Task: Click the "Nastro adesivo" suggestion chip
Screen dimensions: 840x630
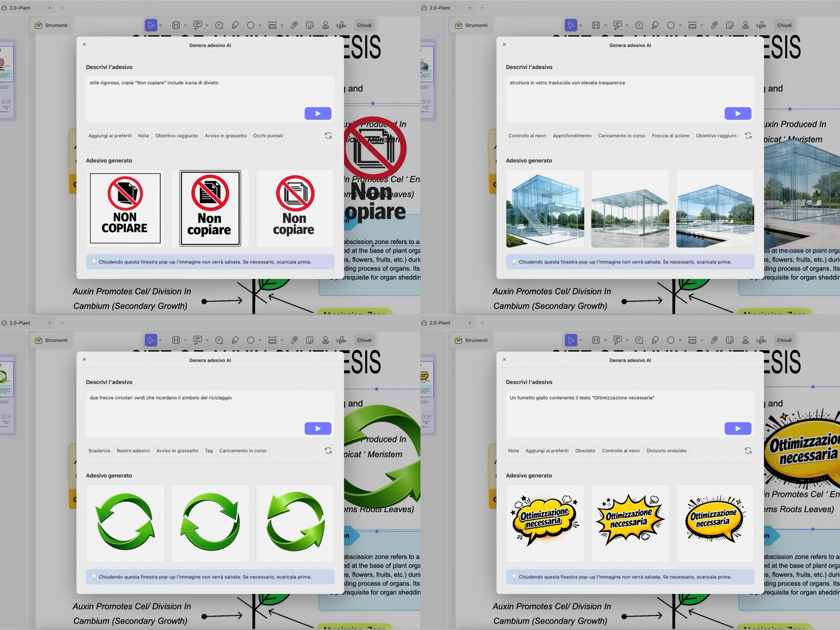Action: (x=133, y=451)
